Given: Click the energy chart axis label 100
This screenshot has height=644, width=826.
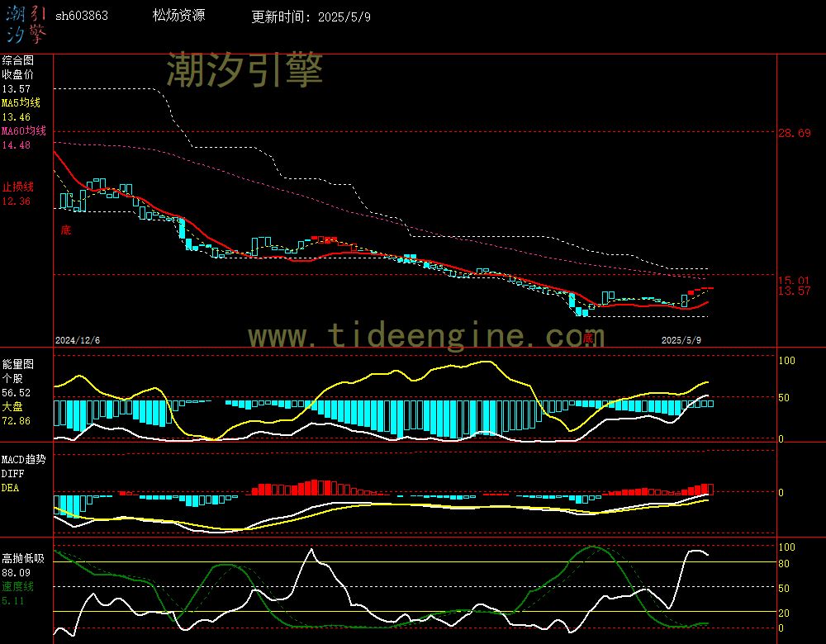Looking at the screenshot, I should coord(786,361).
